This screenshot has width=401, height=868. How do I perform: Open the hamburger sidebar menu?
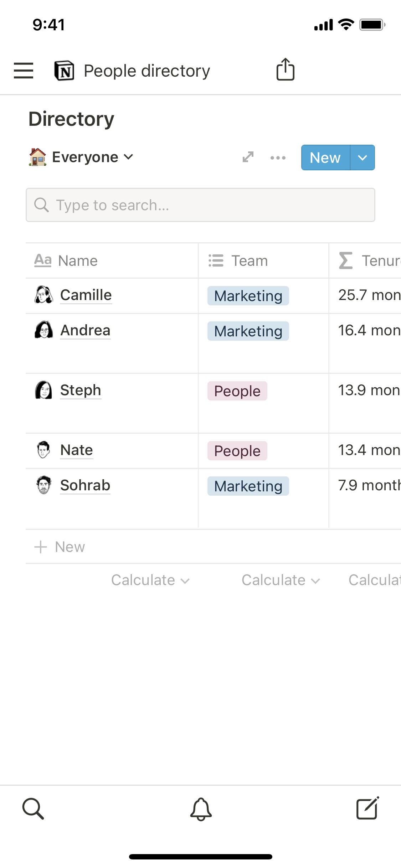point(24,71)
